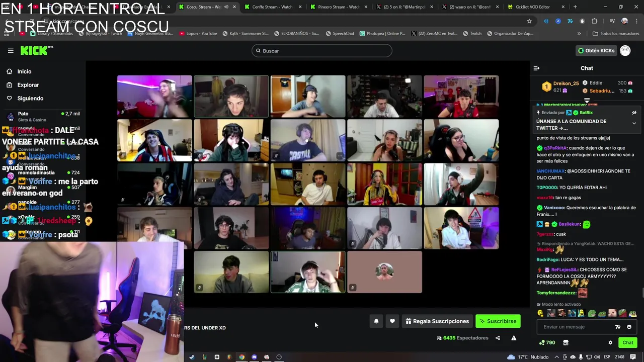
Task: Open Discord from the taskbar
Action: coord(254,357)
